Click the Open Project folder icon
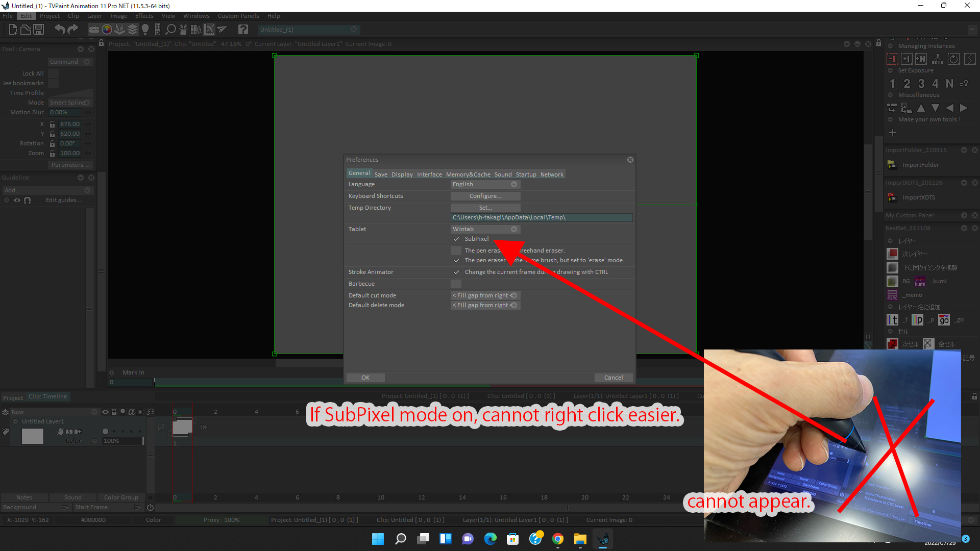980x551 pixels. (x=26, y=30)
